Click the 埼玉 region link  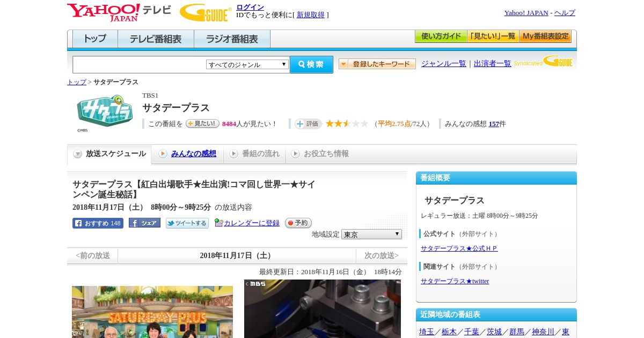pyautogui.click(x=427, y=332)
